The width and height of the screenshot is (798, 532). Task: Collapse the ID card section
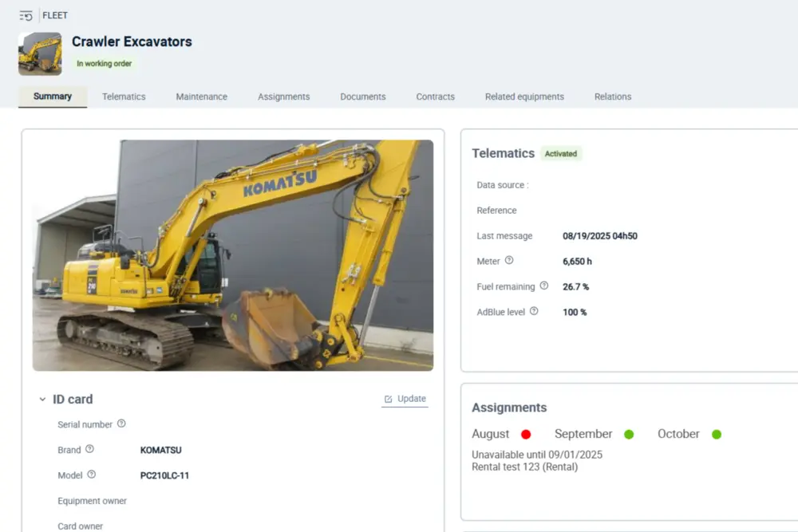[x=42, y=400]
